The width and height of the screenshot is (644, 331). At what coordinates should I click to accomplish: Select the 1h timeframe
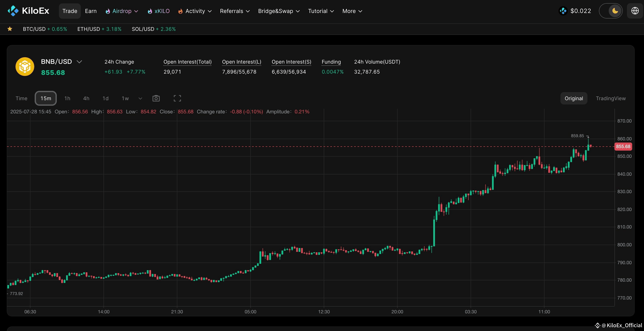pyautogui.click(x=67, y=98)
